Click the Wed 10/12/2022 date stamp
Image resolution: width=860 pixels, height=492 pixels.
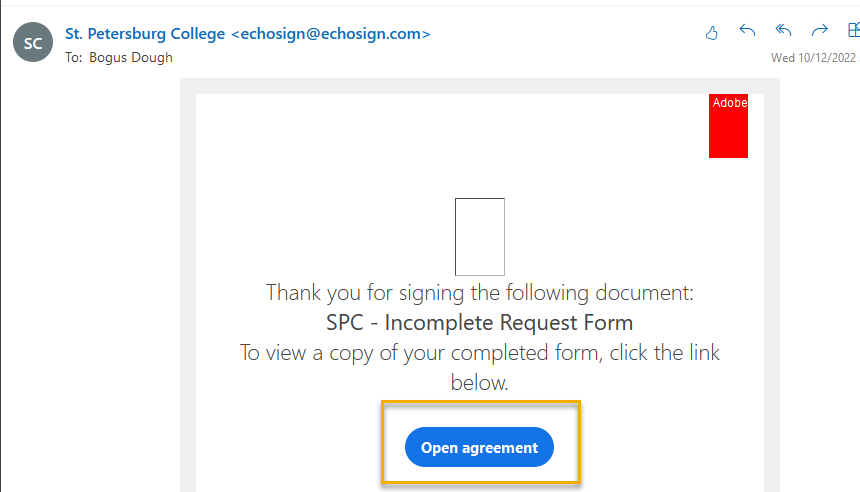[813, 57]
